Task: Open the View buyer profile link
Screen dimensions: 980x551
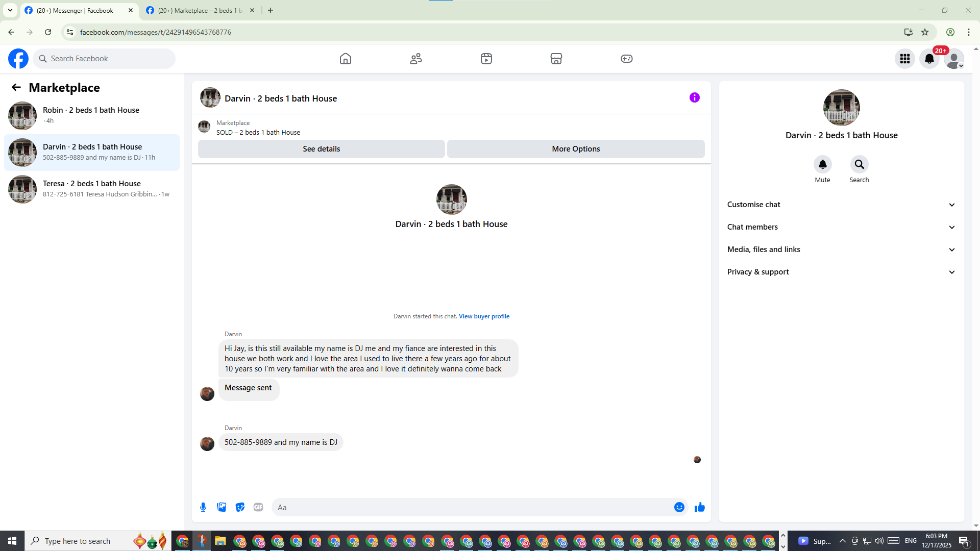Action: (x=484, y=316)
